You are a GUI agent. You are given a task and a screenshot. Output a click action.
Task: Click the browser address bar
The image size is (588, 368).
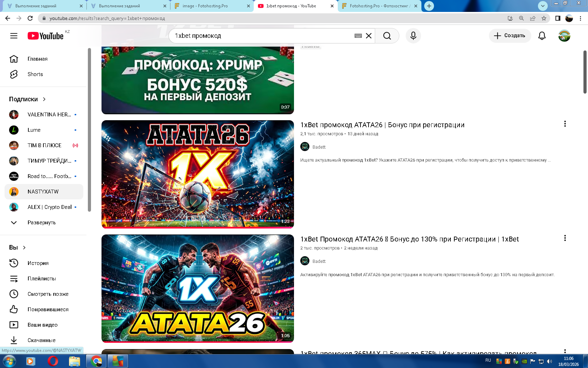point(273,18)
